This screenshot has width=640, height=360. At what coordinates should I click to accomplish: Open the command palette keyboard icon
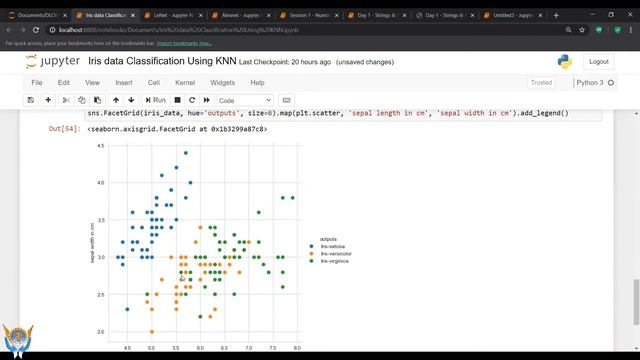pyautogui.click(x=287, y=100)
